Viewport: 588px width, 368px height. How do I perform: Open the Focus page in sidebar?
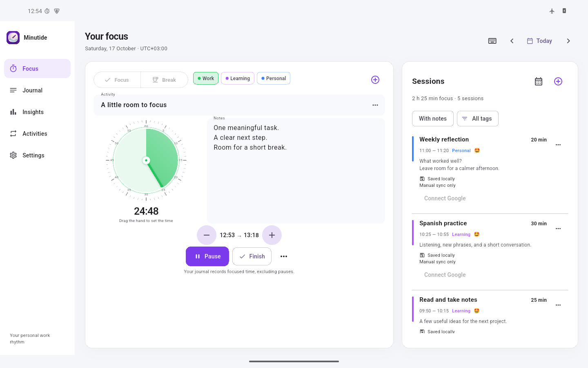[37, 69]
